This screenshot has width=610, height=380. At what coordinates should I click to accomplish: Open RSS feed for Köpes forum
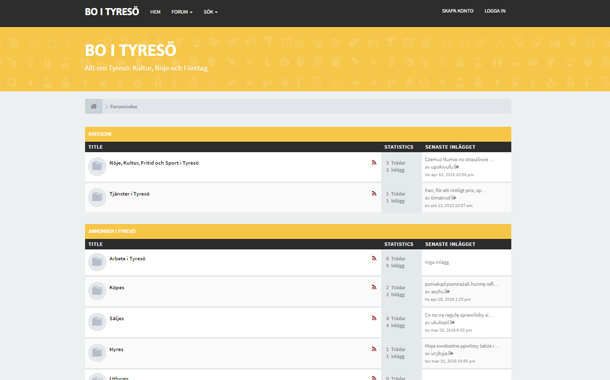pyautogui.click(x=374, y=287)
